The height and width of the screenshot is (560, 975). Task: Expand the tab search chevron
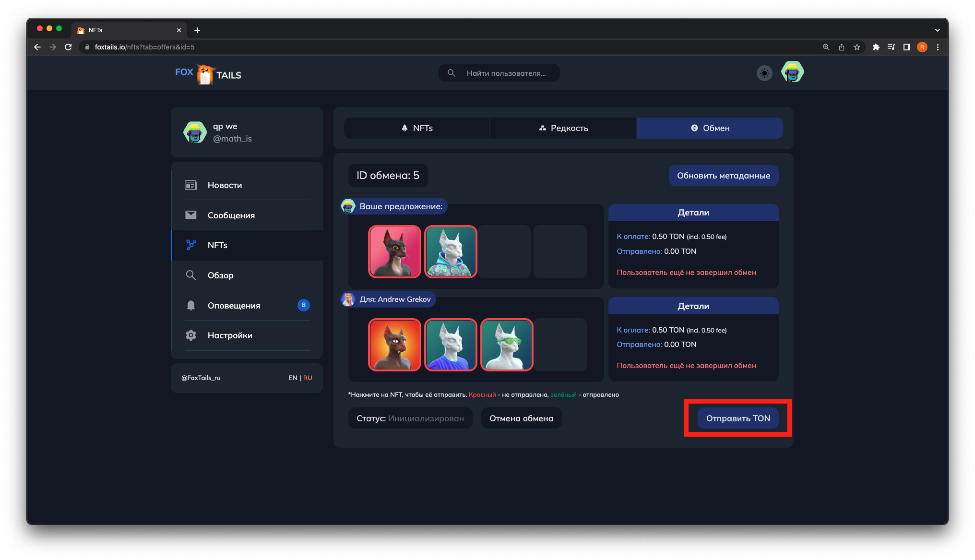[x=937, y=30]
